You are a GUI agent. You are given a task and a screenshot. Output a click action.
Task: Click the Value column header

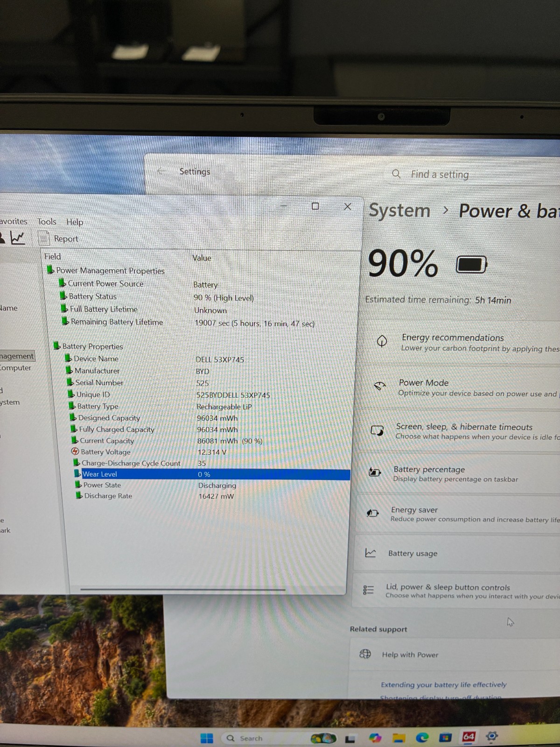pyautogui.click(x=202, y=258)
